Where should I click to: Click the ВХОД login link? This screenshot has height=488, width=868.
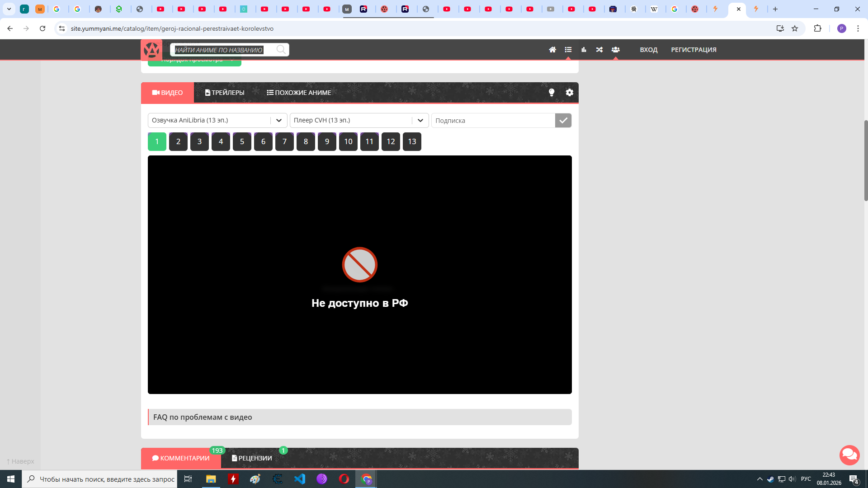point(648,50)
